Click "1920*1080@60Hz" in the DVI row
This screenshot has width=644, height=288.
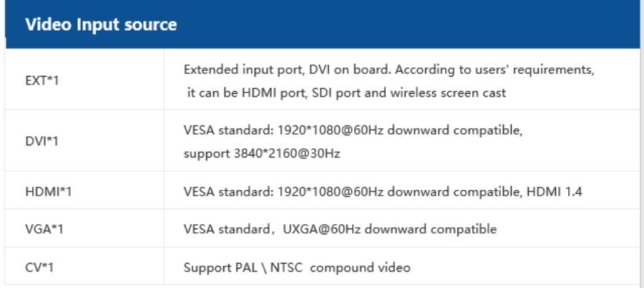coord(311,131)
